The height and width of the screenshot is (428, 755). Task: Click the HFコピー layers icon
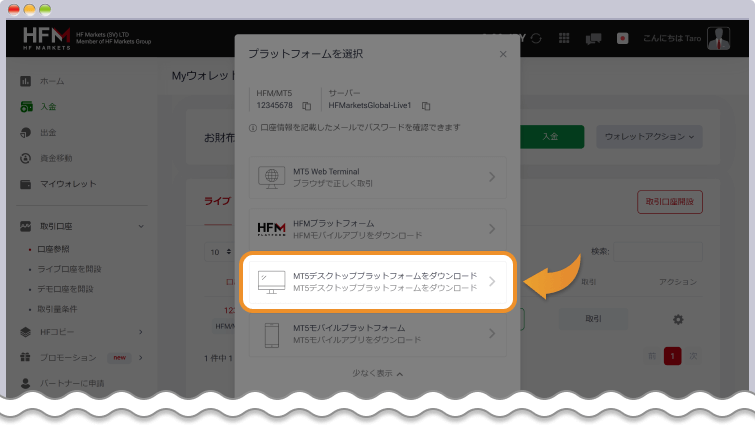coord(26,332)
